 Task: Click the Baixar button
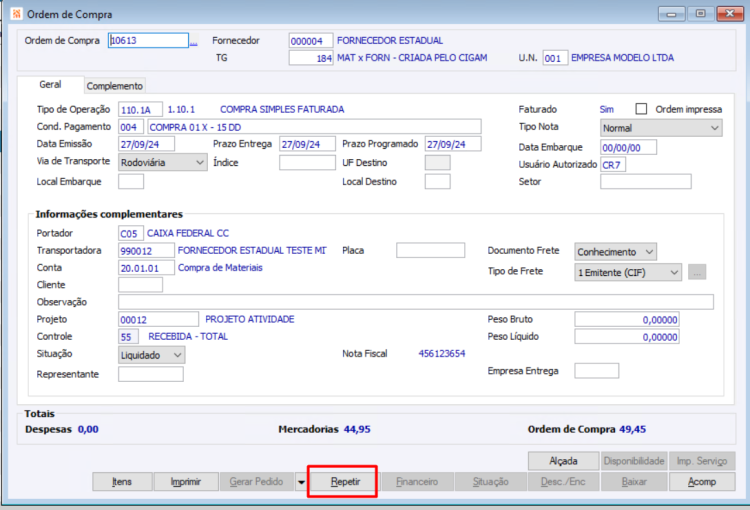(x=634, y=482)
